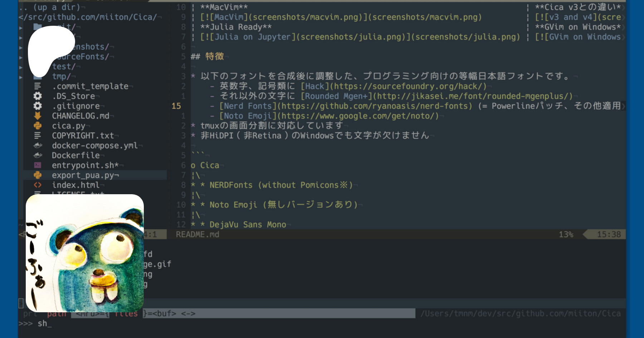The height and width of the screenshot is (338, 644).
Task: Click the text file icon for .commit_template
Action: 38,86
